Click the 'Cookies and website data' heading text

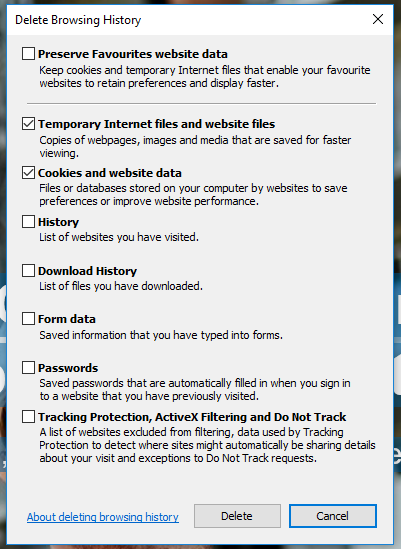[x=110, y=173]
